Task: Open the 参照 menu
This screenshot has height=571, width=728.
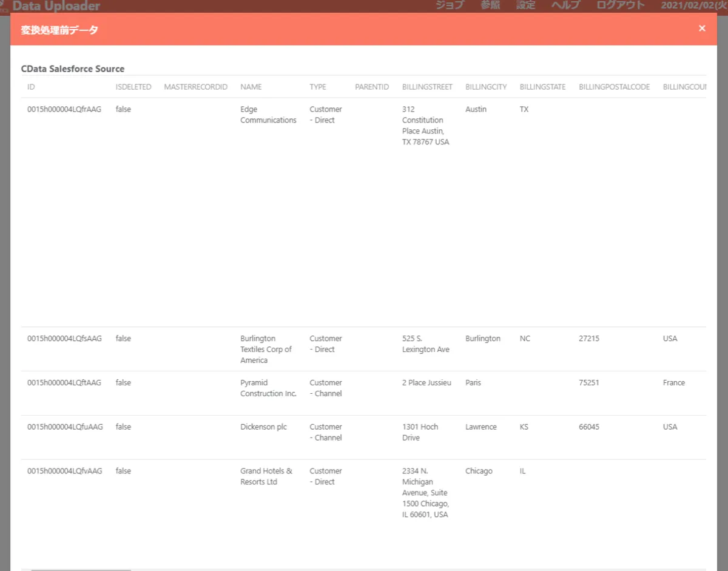Action: point(490,5)
